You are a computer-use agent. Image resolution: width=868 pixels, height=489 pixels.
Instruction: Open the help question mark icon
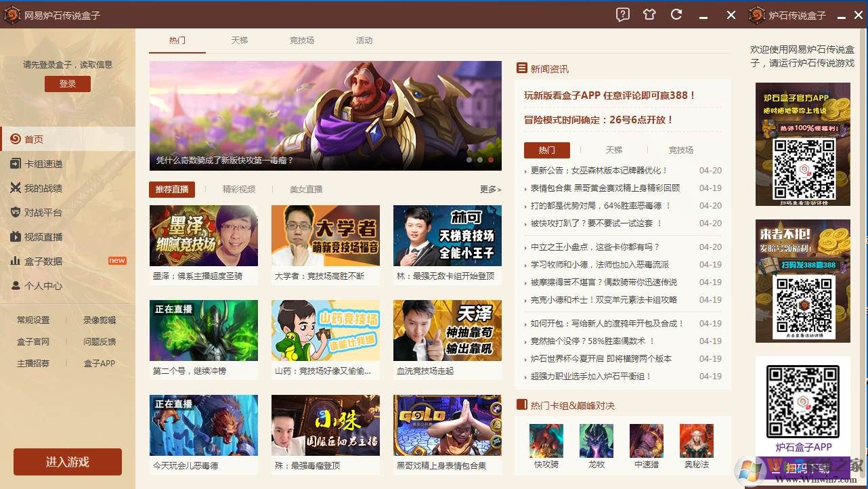tap(622, 14)
